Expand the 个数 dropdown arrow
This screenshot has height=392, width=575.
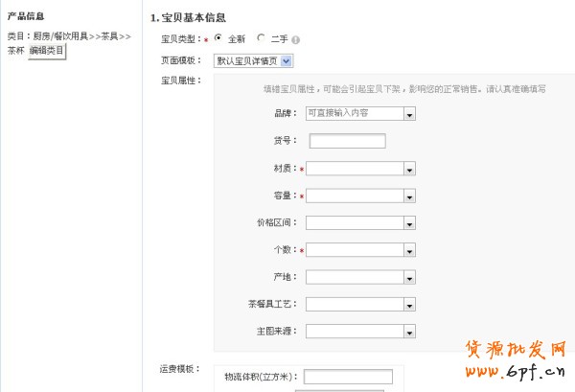[x=409, y=251]
